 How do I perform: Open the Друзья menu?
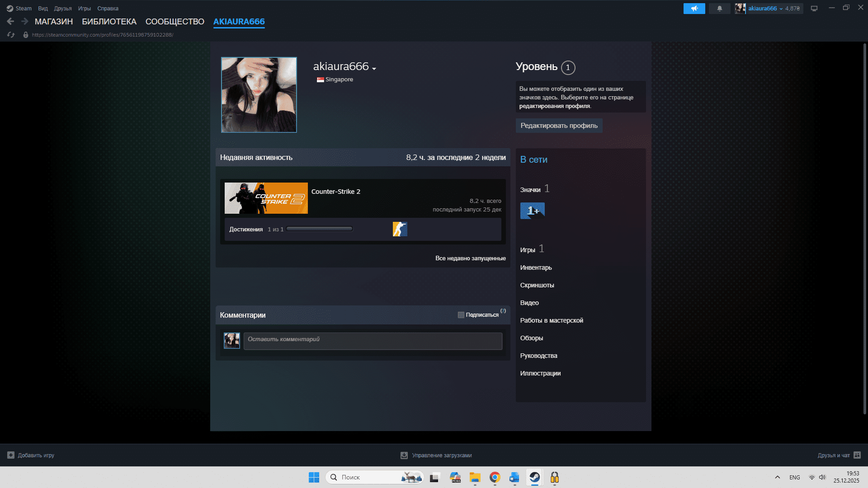(62, 9)
